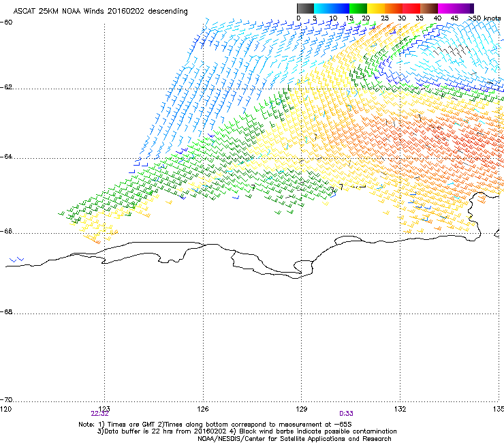The height and width of the screenshot is (443, 504).
Task: Click the '-68' latitude axis label
Action: click(6, 311)
